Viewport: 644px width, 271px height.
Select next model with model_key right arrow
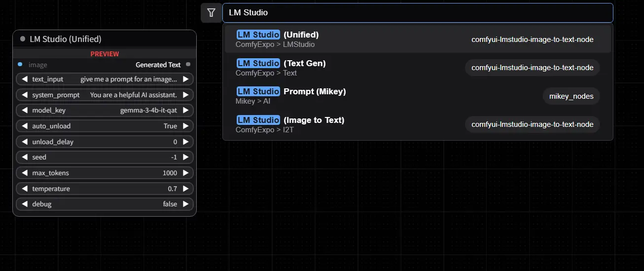[185, 111]
